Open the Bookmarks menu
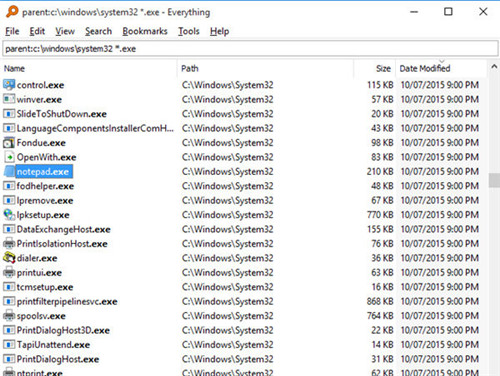 pos(145,31)
